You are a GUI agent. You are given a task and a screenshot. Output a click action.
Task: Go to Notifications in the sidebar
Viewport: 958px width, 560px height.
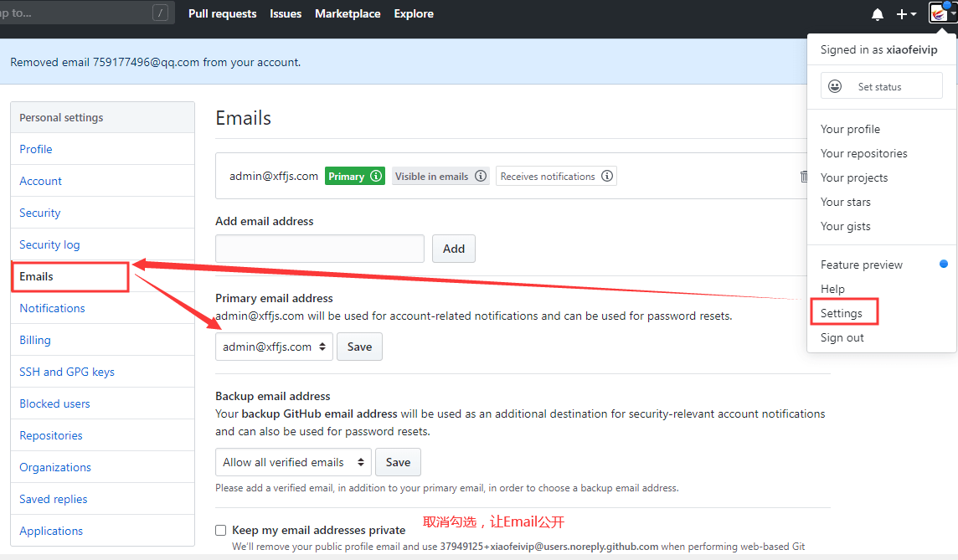[52, 308]
